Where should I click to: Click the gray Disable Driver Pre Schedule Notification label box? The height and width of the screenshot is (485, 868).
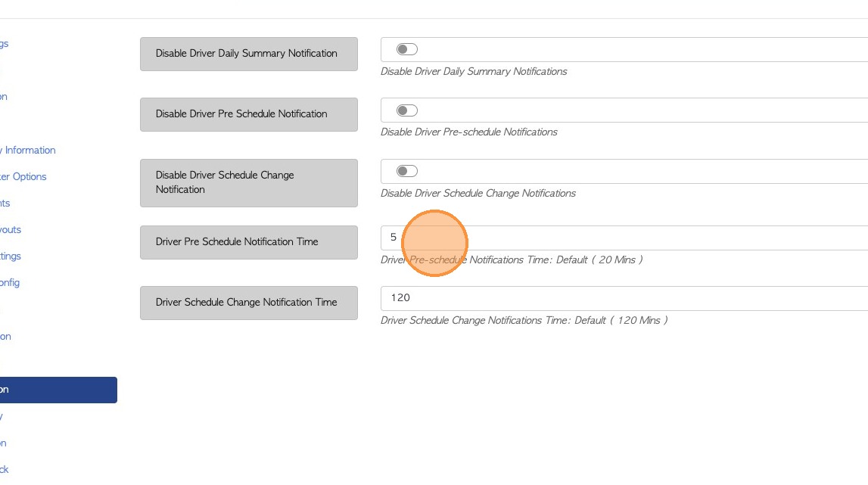(248, 114)
